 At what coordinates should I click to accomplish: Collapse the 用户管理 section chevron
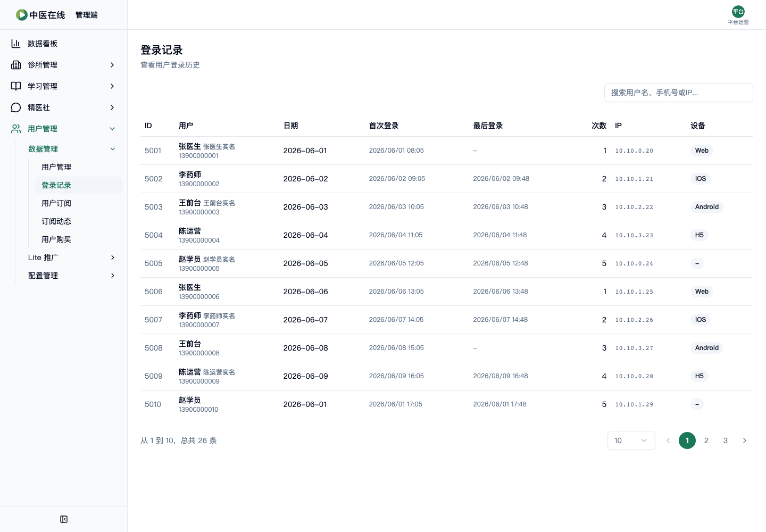click(x=112, y=129)
